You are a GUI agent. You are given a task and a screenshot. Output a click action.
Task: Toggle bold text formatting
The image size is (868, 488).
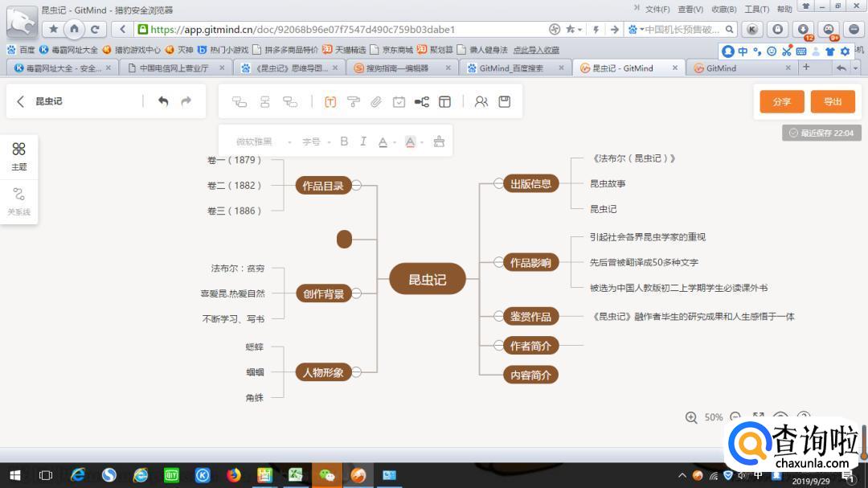(x=344, y=141)
